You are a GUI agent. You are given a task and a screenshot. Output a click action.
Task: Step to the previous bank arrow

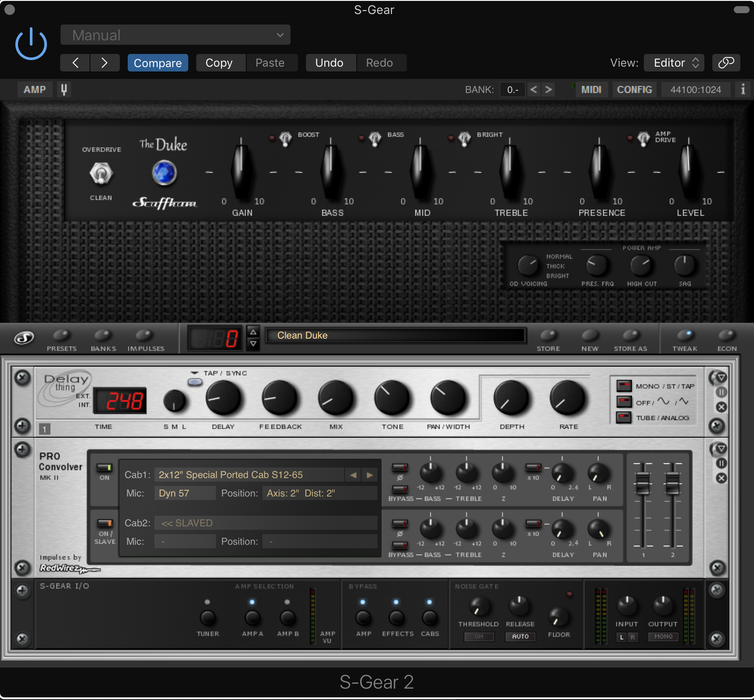[534, 89]
